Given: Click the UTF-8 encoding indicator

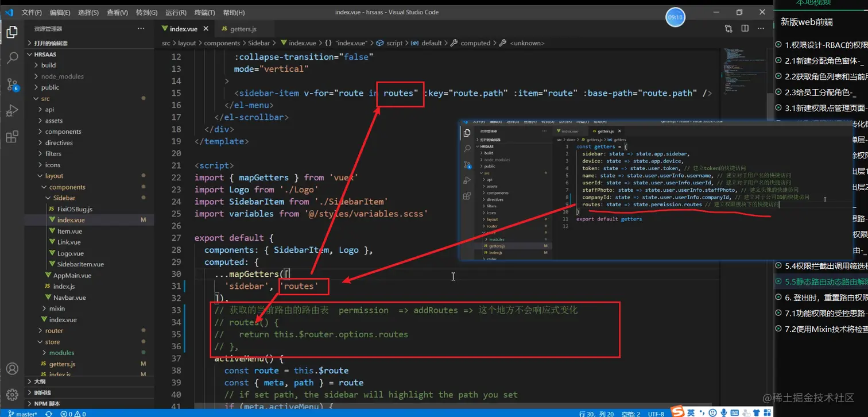Looking at the screenshot, I should pyautogui.click(x=656, y=414).
